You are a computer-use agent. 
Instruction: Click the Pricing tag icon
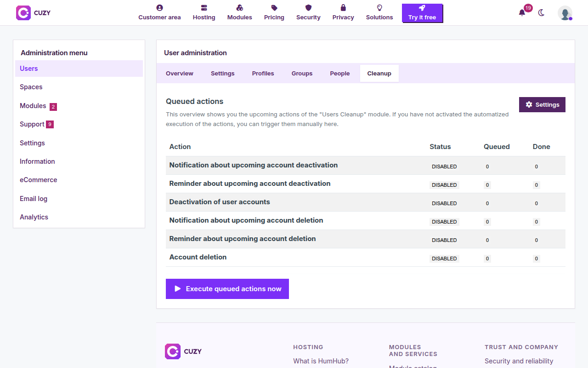click(x=274, y=8)
